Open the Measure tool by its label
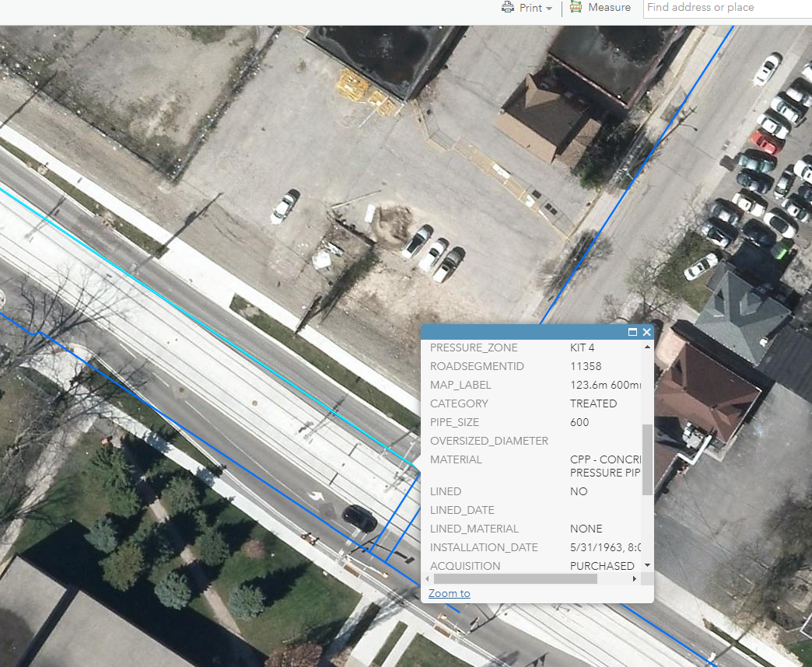812x667 pixels. coord(609,8)
